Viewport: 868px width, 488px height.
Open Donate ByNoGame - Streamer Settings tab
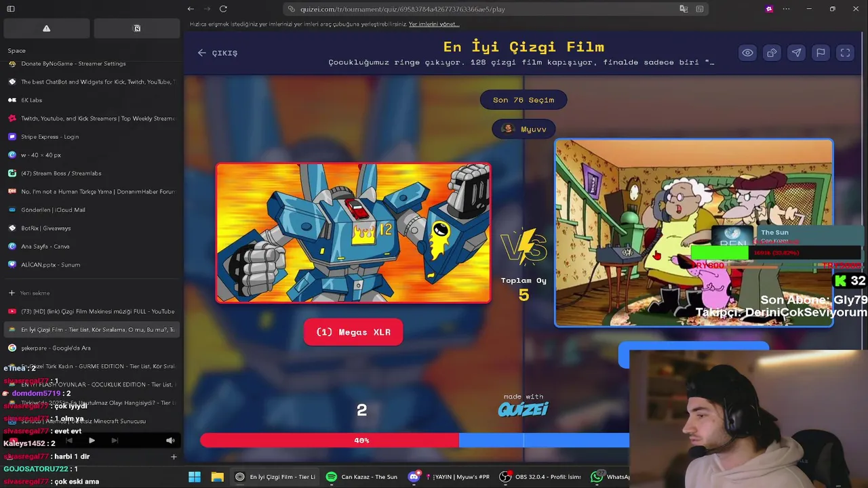[x=92, y=64]
